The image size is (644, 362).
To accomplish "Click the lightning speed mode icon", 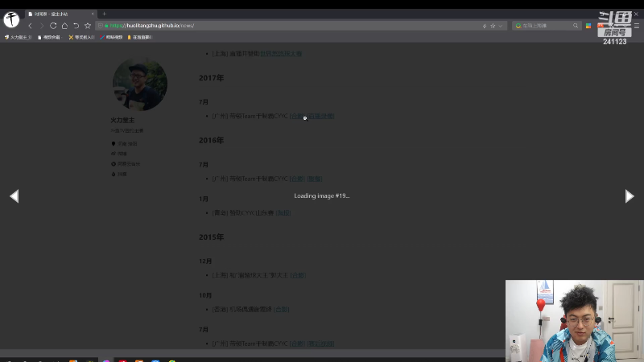I will click(x=485, y=26).
